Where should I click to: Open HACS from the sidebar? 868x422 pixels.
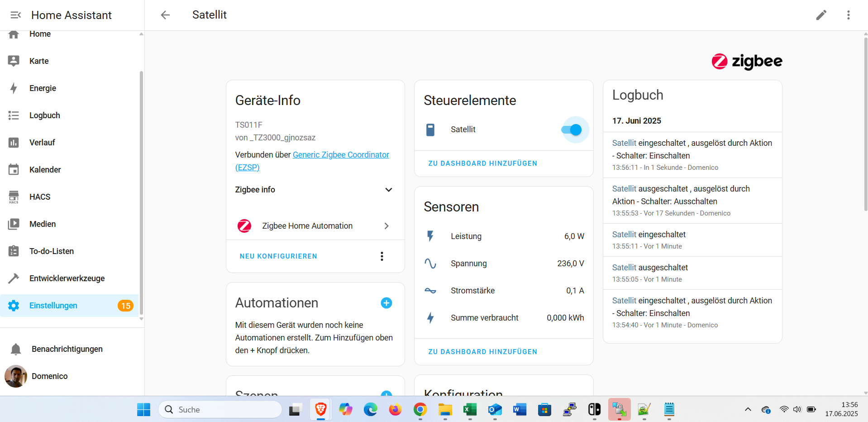pyautogui.click(x=40, y=197)
